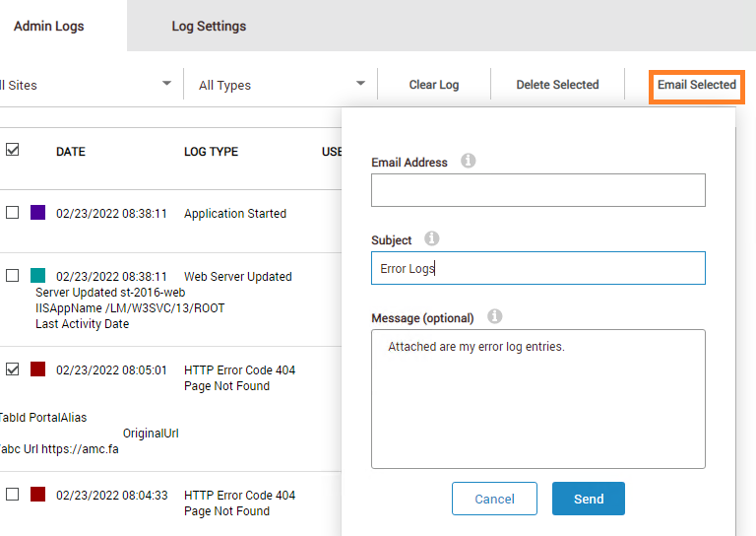Click the 'Last Activity Date' detail line
The width and height of the screenshot is (756, 536).
point(82,324)
